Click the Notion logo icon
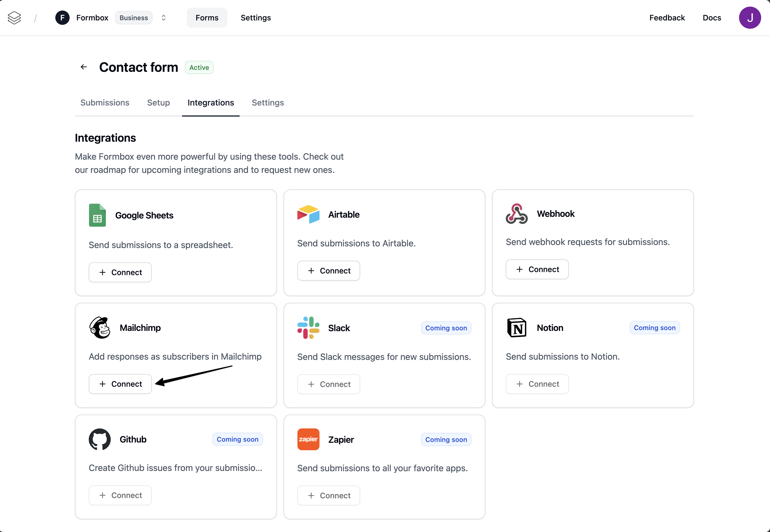Viewport: 770px width, 532px height. [517, 328]
